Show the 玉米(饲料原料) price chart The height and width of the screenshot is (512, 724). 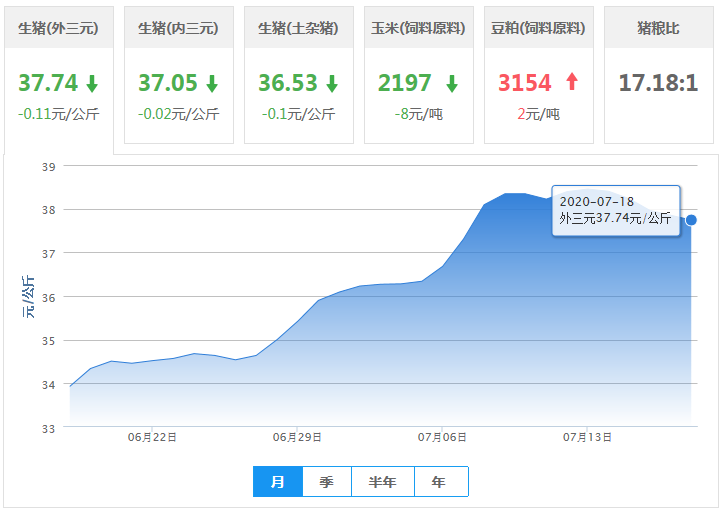coord(418,28)
